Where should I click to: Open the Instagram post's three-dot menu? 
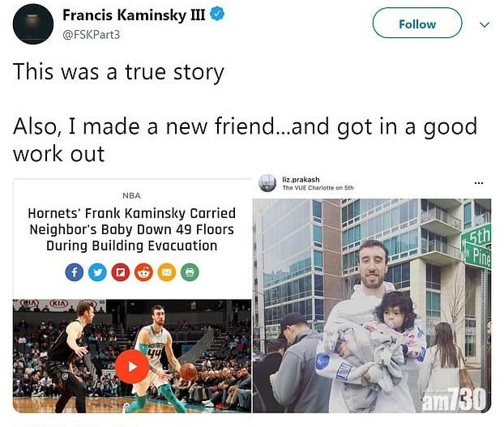tap(478, 182)
